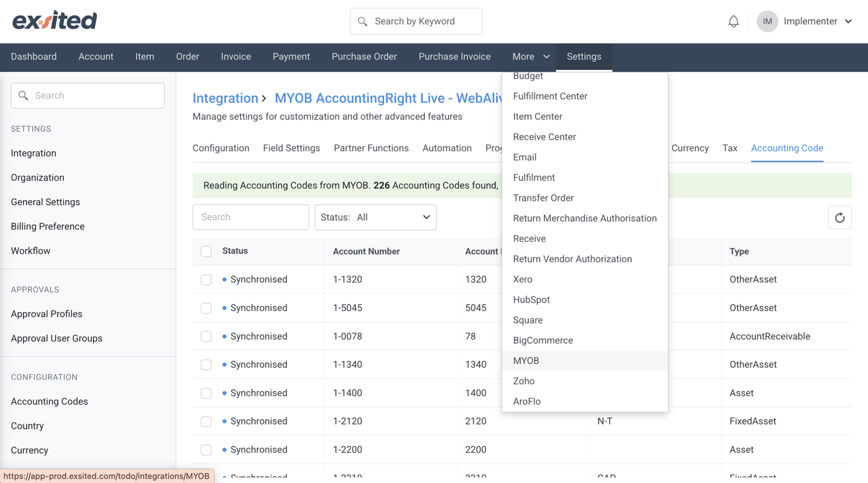This screenshot has height=483, width=868.
Task: Open Purchase Order in the nav bar
Action: [x=364, y=57]
